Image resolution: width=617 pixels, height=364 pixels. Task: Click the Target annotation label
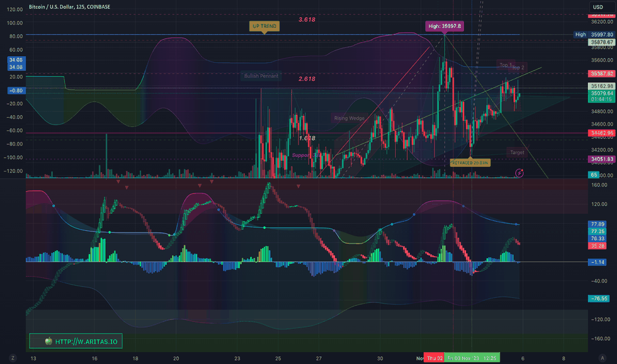click(x=517, y=152)
